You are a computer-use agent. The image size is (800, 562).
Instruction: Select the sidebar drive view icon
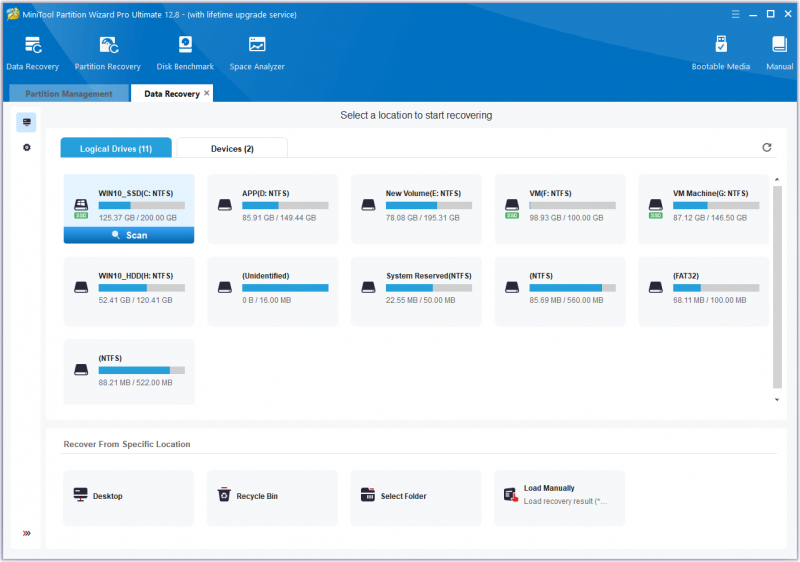coord(27,122)
